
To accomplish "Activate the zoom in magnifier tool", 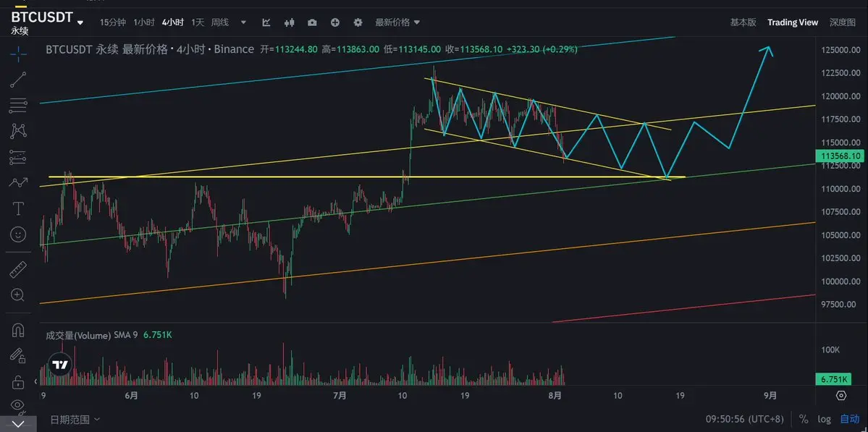I will pyautogui.click(x=18, y=295).
